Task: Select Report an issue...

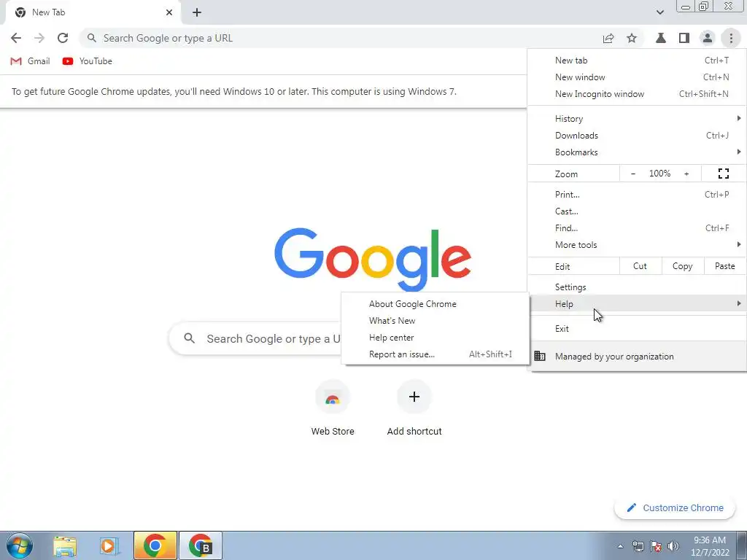Action: pos(436,354)
